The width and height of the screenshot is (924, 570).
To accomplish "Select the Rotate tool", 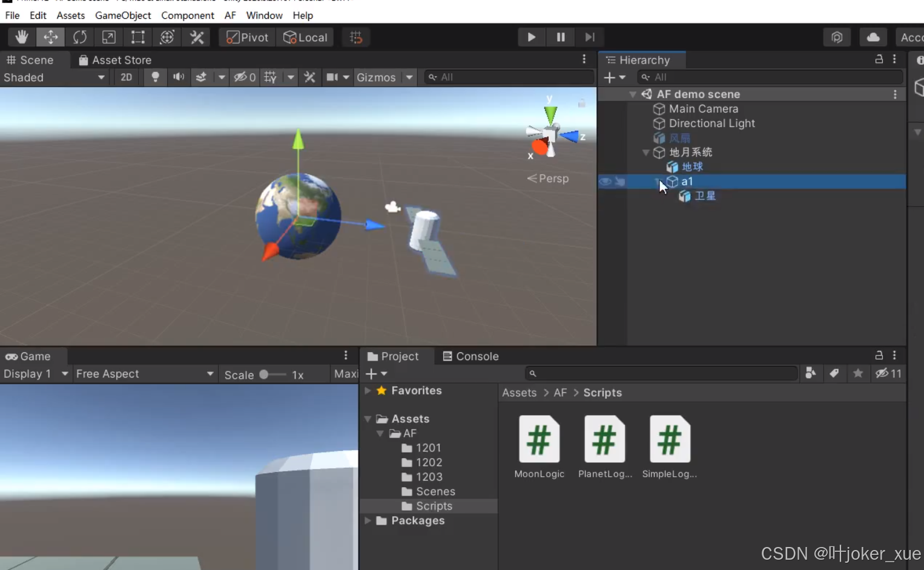I will point(79,37).
